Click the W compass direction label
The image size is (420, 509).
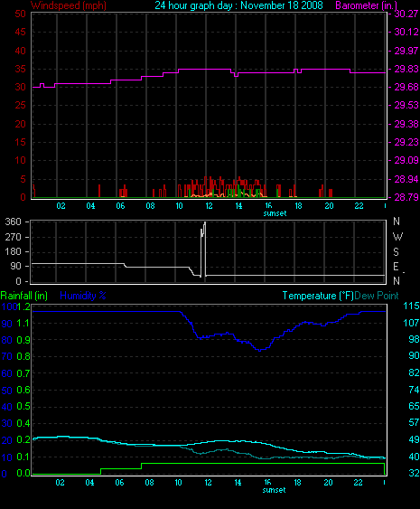click(x=397, y=237)
